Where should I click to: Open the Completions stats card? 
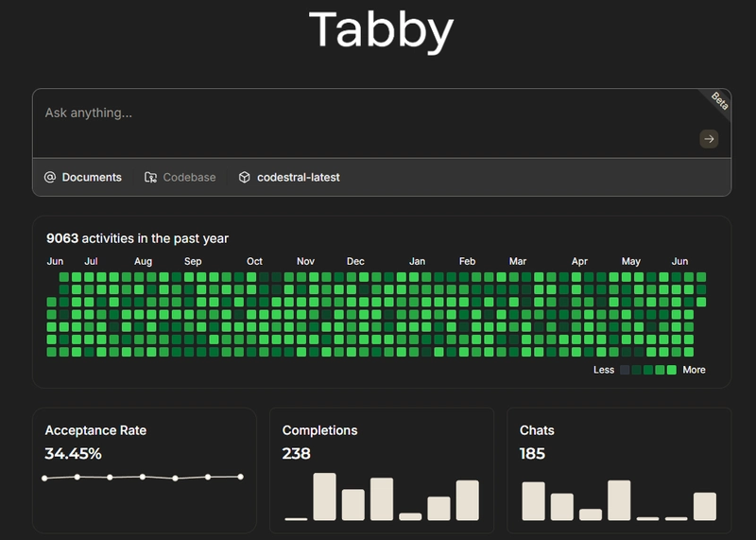tap(382, 470)
